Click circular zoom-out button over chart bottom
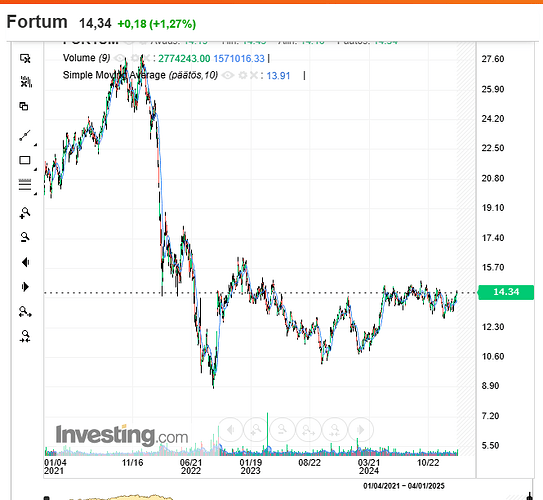Viewport: 543px width, 500px height. 282,430
